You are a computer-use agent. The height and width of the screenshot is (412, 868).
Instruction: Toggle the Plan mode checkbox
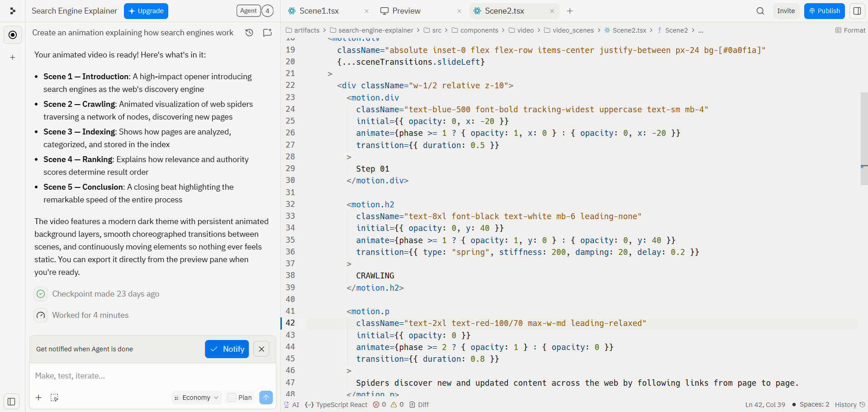[232, 398]
